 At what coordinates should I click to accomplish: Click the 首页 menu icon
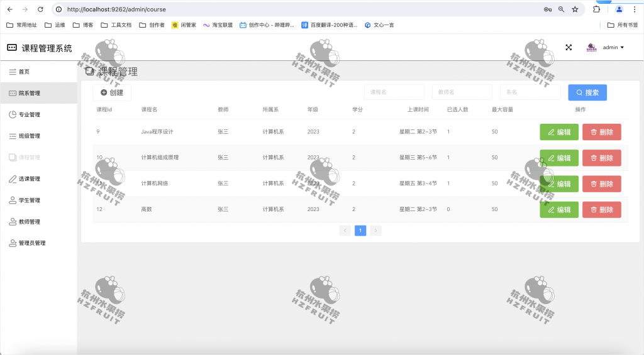click(x=13, y=72)
